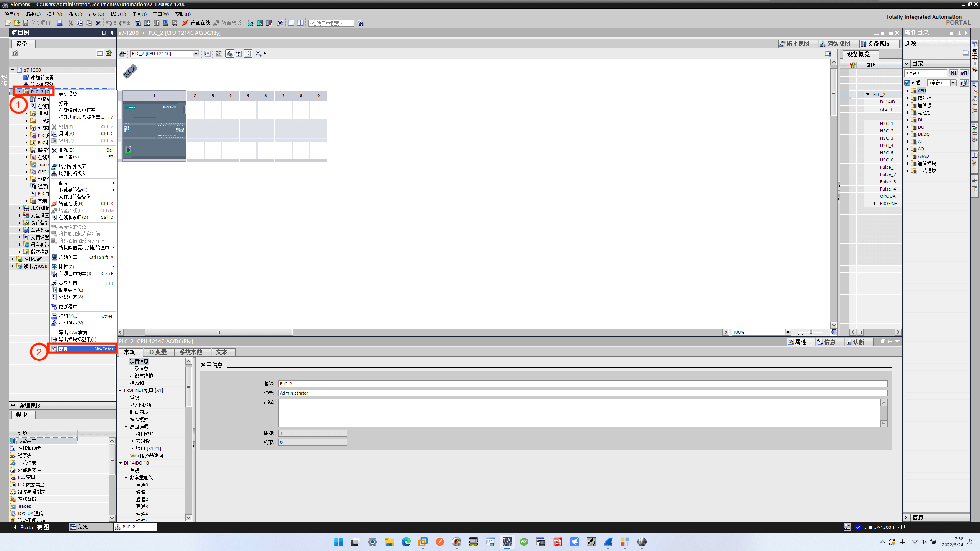The width and height of the screenshot is (980, 551).
Task: Expand the CPU category in hardware catalog
Action: point(907,90)
